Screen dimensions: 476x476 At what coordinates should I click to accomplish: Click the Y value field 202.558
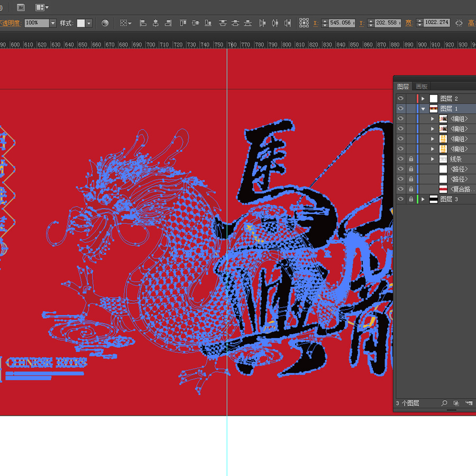tap(388, 23)
